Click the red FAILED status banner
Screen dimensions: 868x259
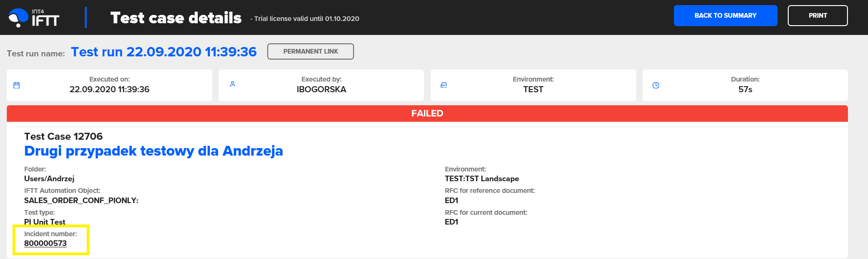point(427,114)
